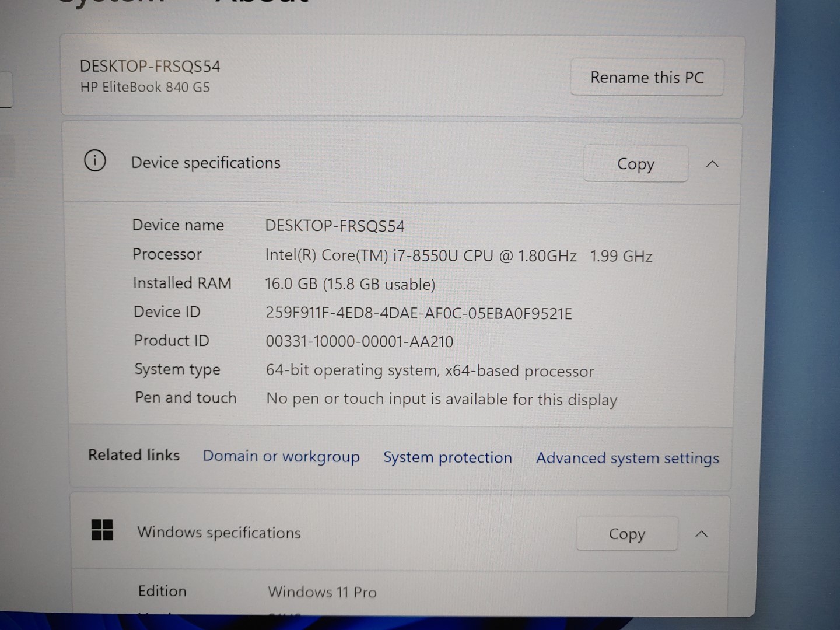The height and width of the screenshot is (630, 840).
Task: Click the Device ID label
Action: [x=167, y=311]
